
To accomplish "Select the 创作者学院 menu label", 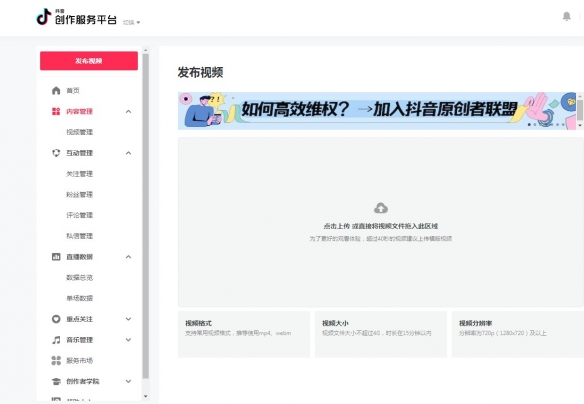I will [83, 381].
